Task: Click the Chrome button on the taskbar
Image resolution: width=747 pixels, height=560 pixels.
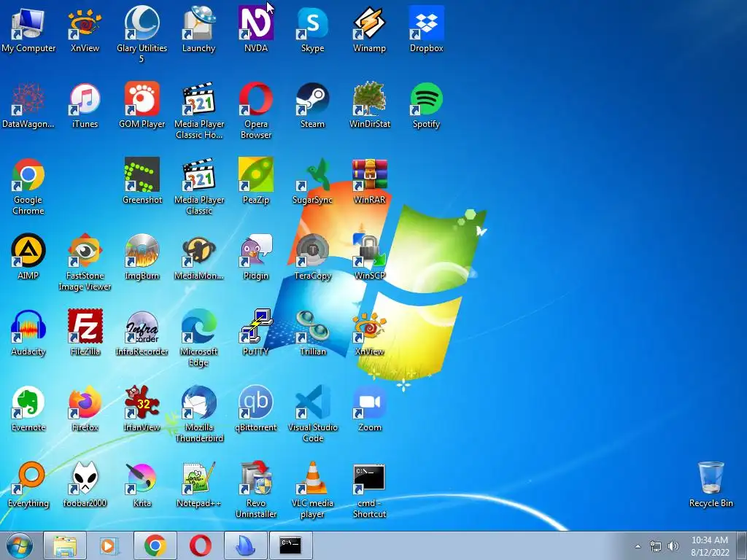Action: [x=155, y=545]
